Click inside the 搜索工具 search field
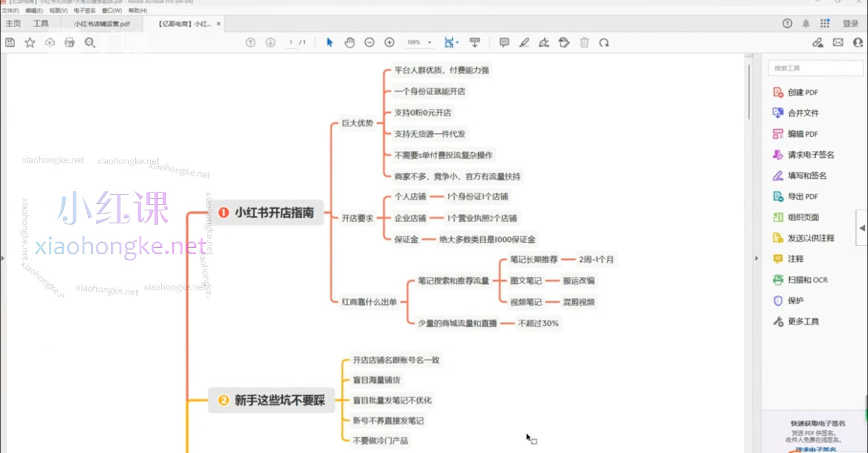Viewport: 868px width, 453px height. pos(814,67)
